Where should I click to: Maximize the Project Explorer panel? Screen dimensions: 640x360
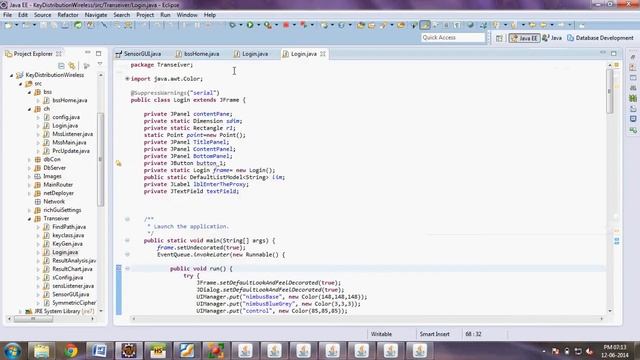(x=98, y=53)
